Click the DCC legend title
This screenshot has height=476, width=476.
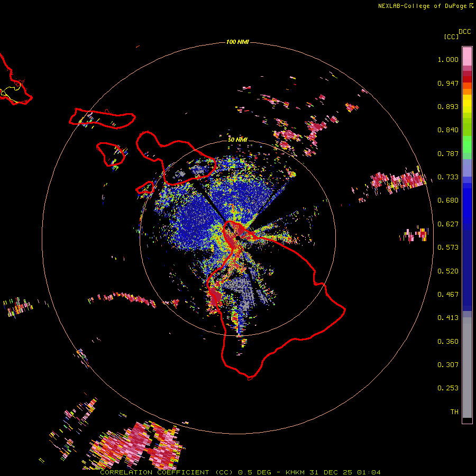pyautogui.click(x=465, y=32)
